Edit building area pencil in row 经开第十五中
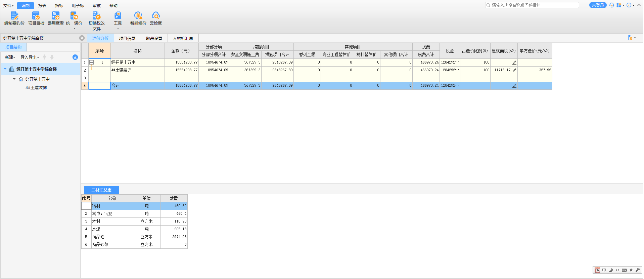Viewport: 644px width, 279px height. [514, 63]
